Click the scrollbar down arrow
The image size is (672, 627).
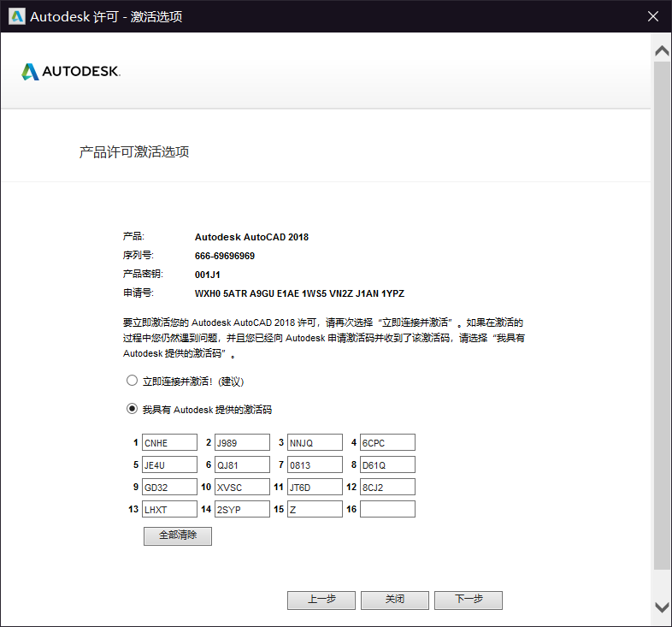[x=662, y=607]
